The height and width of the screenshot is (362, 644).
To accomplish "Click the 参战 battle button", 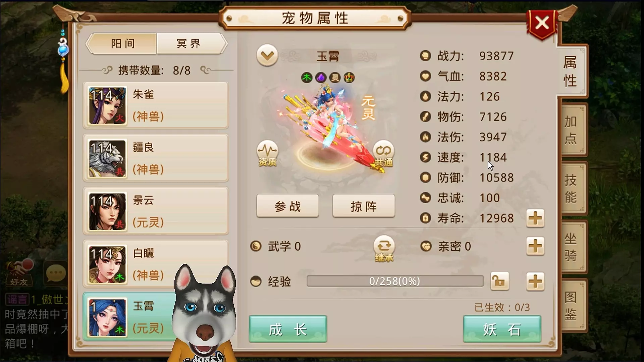I will (x=287, y=206).
